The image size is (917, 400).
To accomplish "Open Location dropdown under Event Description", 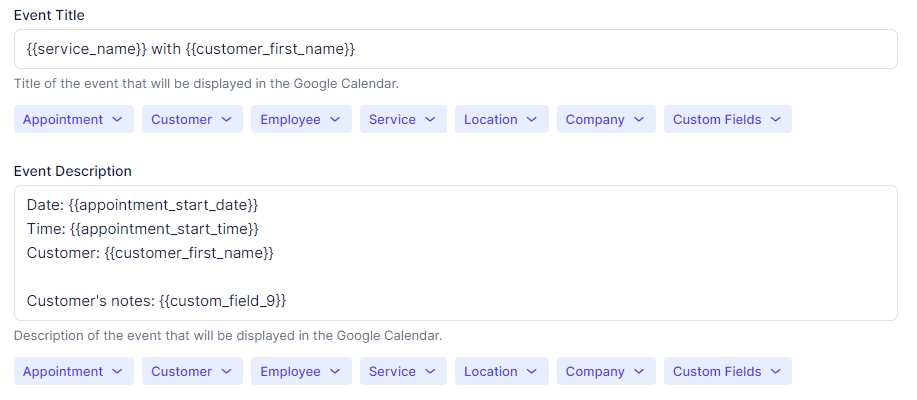I will (501, 372).
